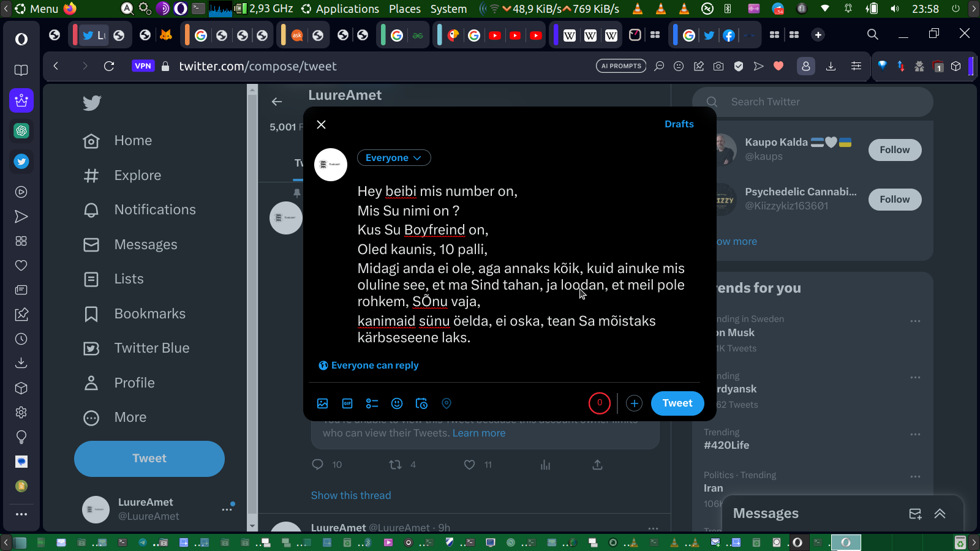Viewport: 980px width, 551px height.
Task: Open Explore in Twitter sidebar
Action: click(123, 176)
